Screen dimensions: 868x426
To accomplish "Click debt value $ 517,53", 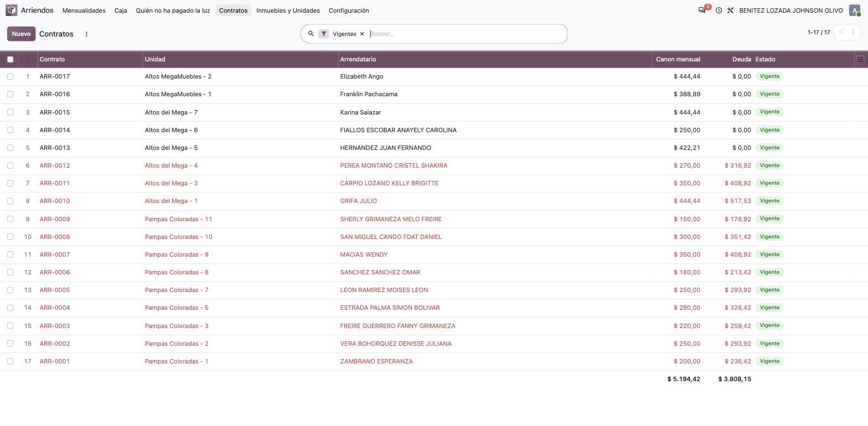I will pos(737,201).
